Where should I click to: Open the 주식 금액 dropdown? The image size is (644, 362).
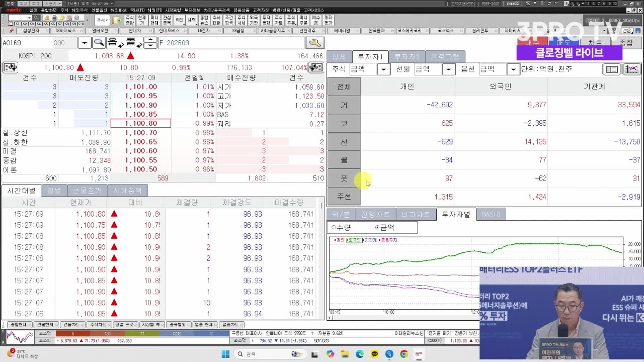pyautogui.click(x=383, y=69)
